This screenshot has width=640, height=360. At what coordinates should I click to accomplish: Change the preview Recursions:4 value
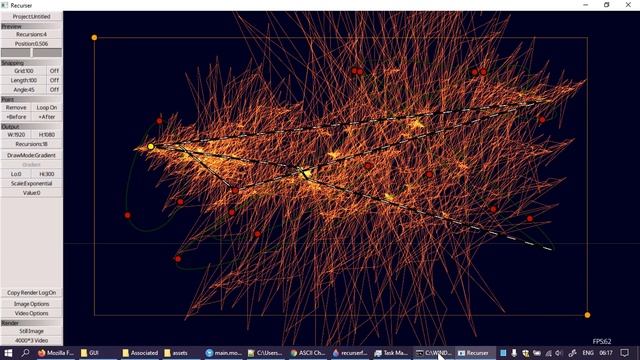click(x=31, y=34)
